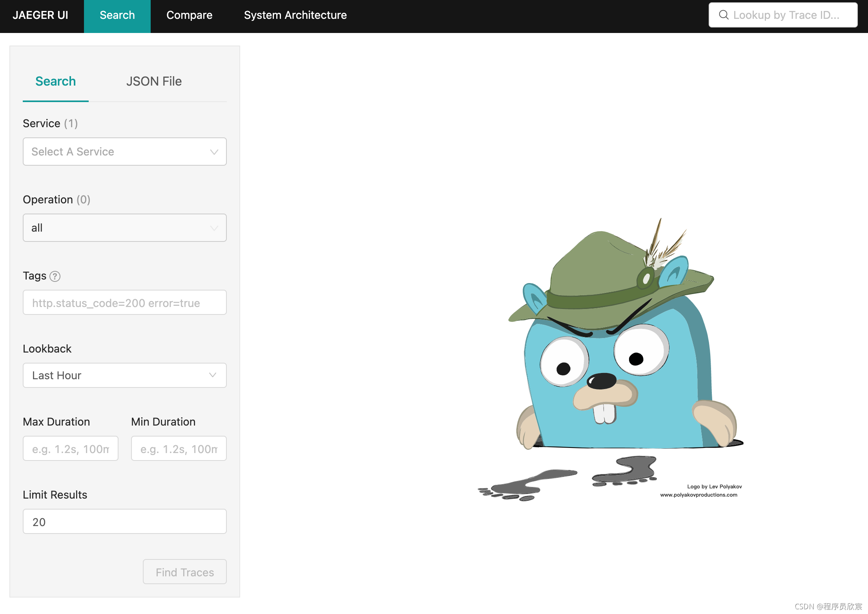Click the Lookback dropdown chevron arrow
Screen dimensions: 868x614
point(213,375)
